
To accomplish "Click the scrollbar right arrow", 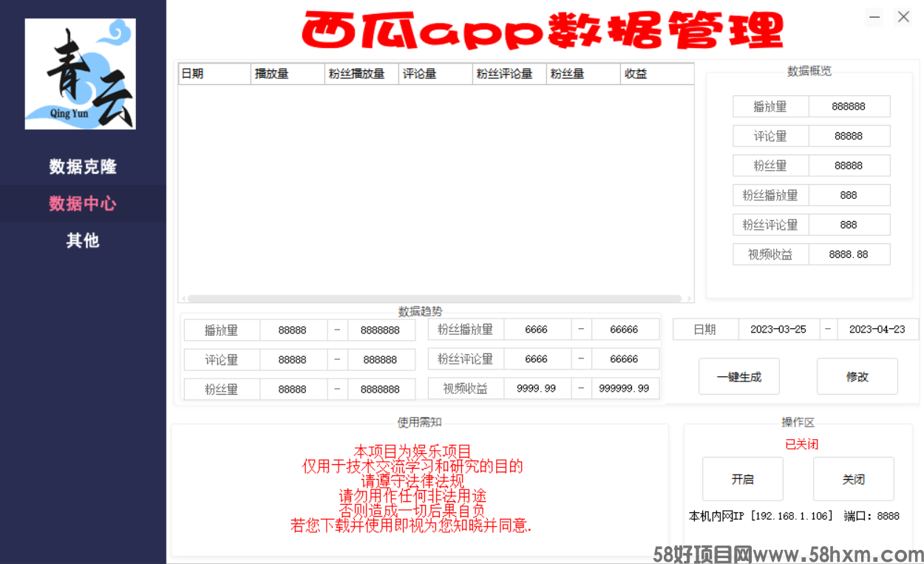I will pos(690,299).
